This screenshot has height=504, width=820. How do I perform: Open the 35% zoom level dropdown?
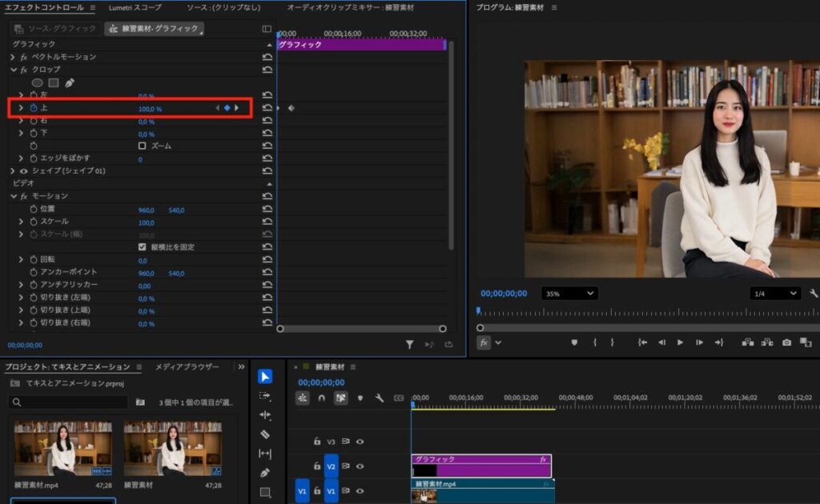(569, 294)
